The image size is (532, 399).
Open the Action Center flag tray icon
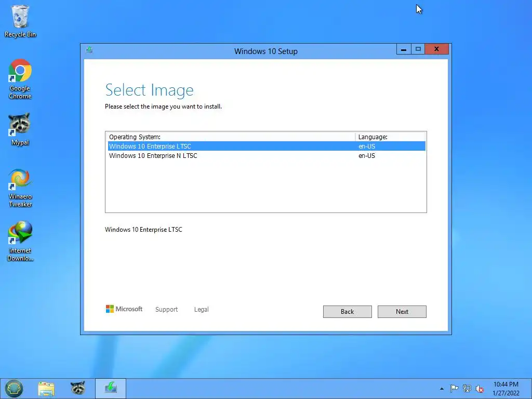454,389
